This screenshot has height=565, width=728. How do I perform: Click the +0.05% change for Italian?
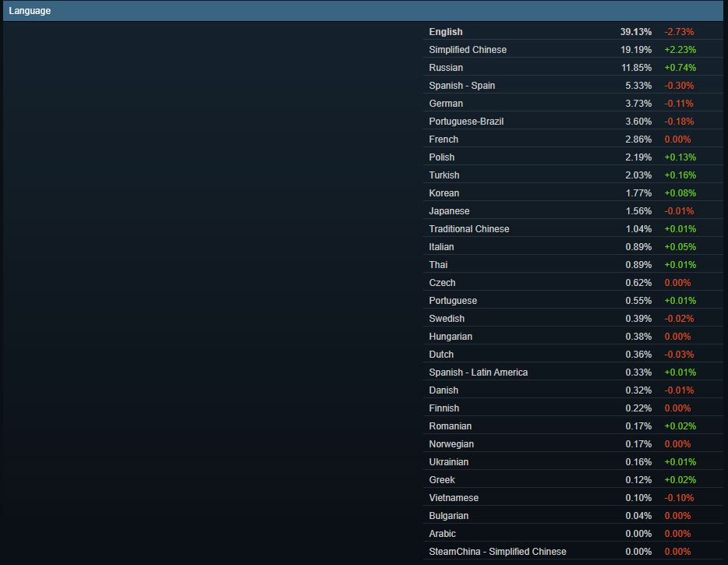680,247
